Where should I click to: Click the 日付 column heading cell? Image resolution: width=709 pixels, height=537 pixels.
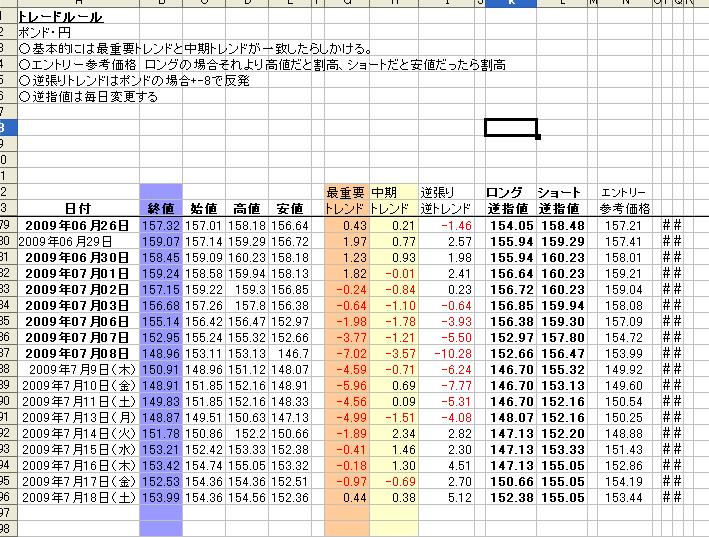click(x=77, y=208)
